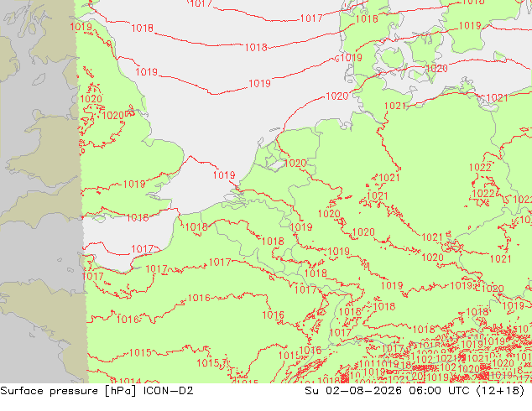Image resolution: width=532 pixels, height=411 pixels.
Task: Click the "Surface pressure [hPa]" caption text
Action: 69,391
